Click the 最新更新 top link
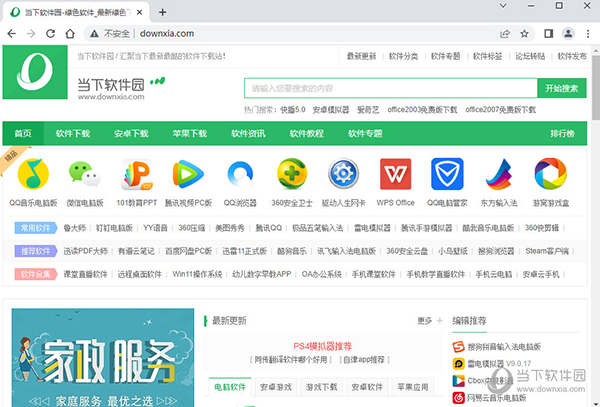This screenshot has width=600, height=407. click(x=362, y=56)
